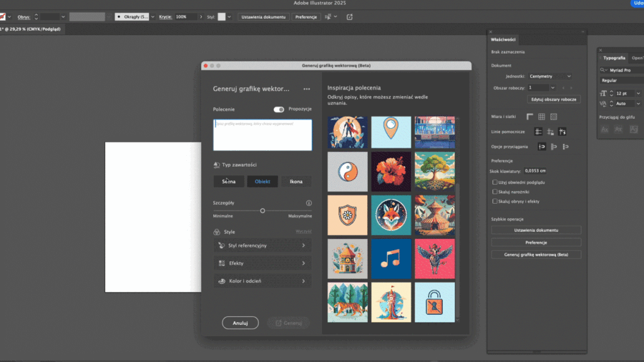Open the three-dot options menu in dialog
The height and width of the screenshot is (362, 644).
(x=306, y=89)
